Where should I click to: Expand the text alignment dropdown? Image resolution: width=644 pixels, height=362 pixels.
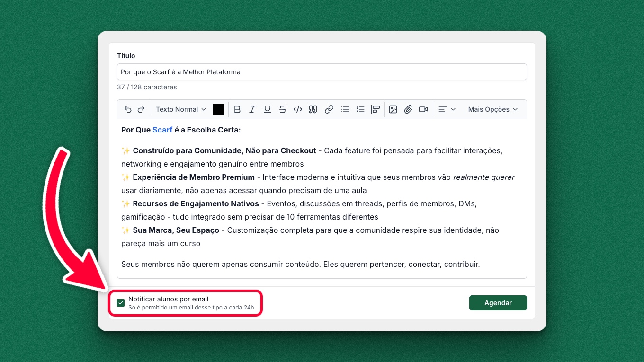tap(447, 109)
